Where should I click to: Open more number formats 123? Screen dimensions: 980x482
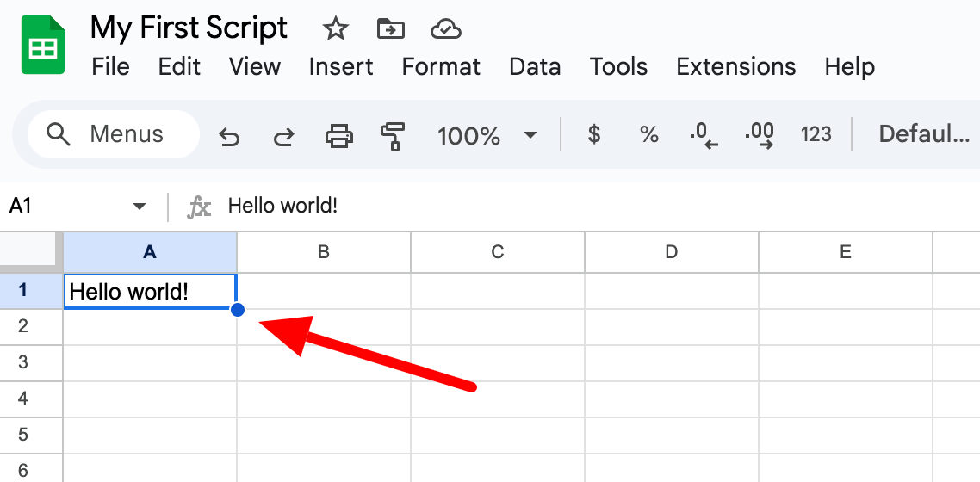click(x=816, y=134)
